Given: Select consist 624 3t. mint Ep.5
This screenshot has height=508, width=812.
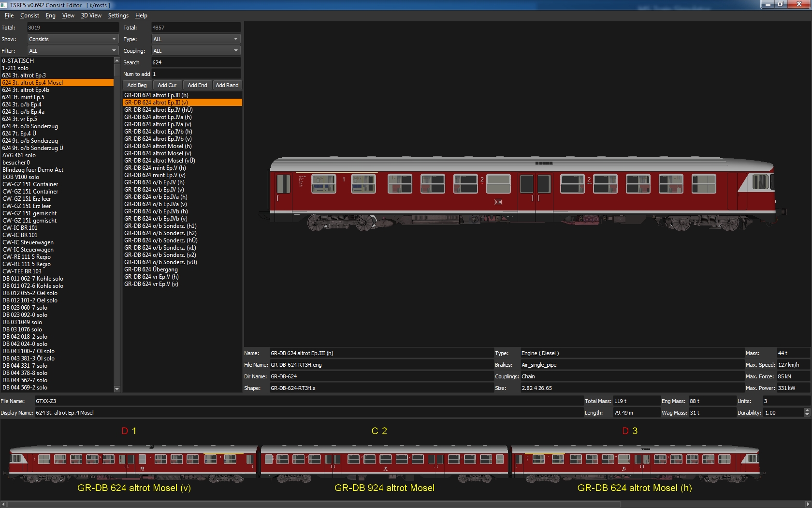Looking at the screenshot, I should tap(23, 97).
